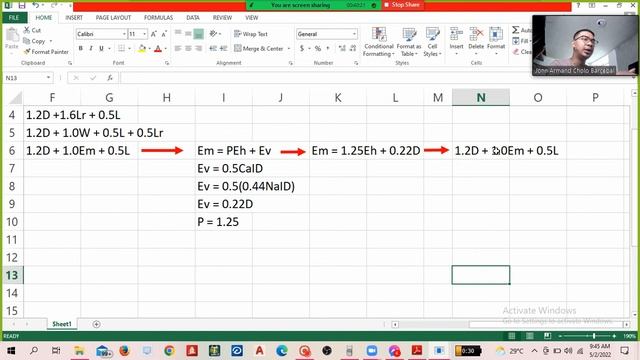Screen dimensions: 640x360
Task: Click the Fill down icon
Action: [x=516, y=41]
